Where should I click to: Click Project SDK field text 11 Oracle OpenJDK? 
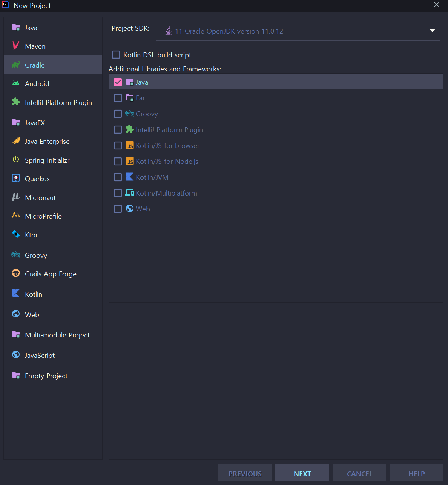point(229,31)
